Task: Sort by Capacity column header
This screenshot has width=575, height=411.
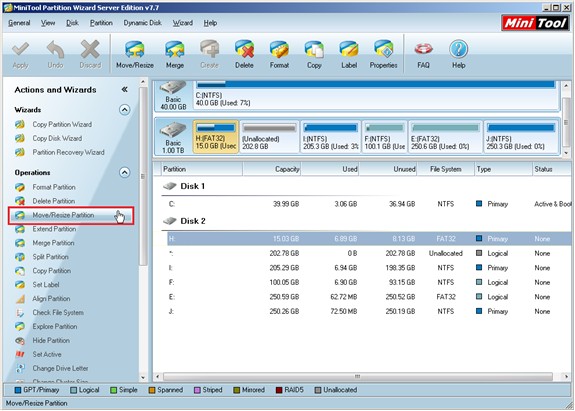Action: pyautogui.click(x=272, y=169)
